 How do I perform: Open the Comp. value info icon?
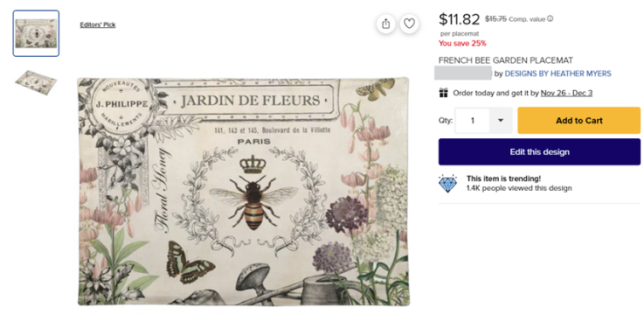(x=551, y=18)
